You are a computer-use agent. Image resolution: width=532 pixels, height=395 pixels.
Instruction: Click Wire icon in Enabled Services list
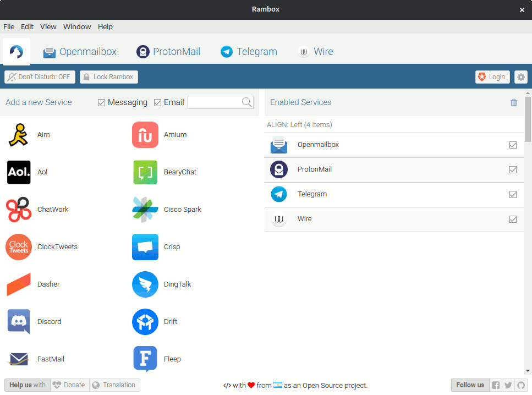click(279, 219)
